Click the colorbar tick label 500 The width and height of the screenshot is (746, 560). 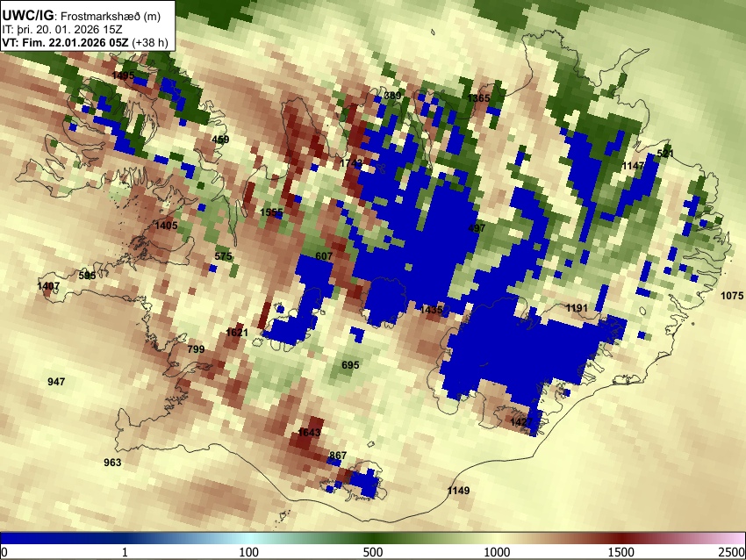coord(373,552)
